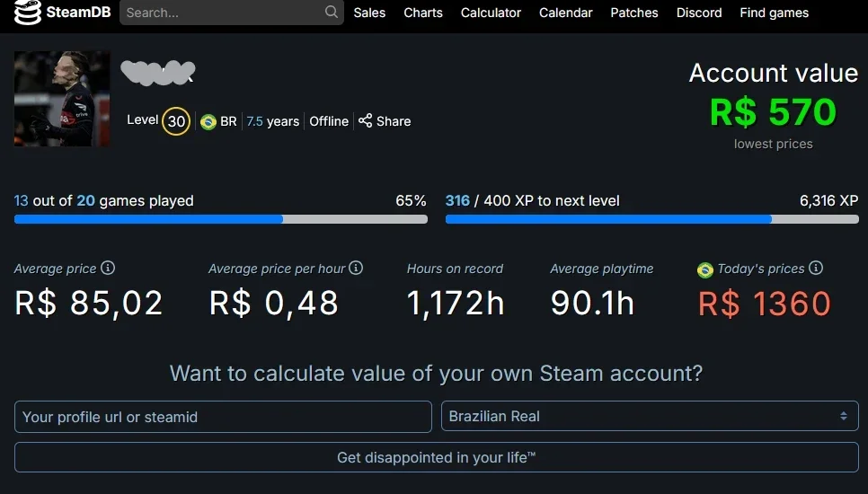Viewport: 868px width, 494px height.
Task: Click Get disappointed in your life button
Action: pos(436,457)
